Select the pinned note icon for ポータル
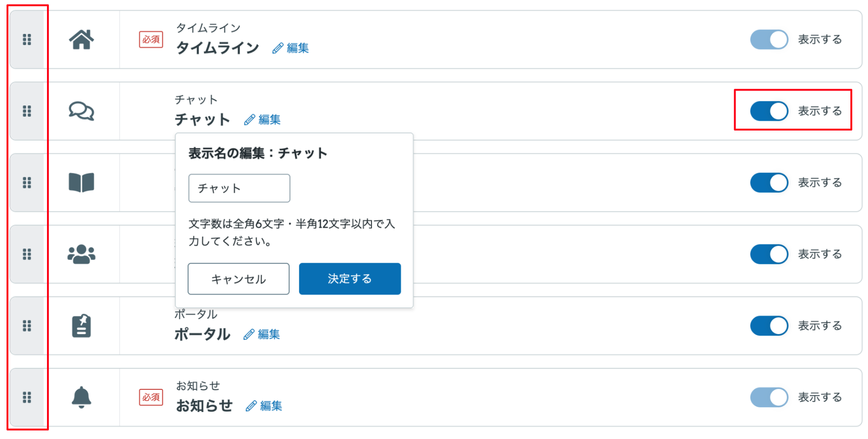 click(82, 325)
